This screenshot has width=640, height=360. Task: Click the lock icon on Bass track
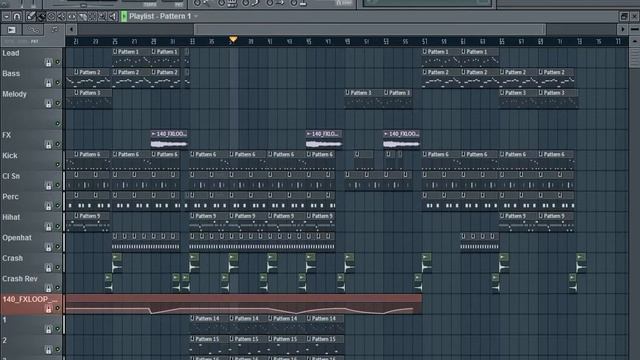tap(48, 83)
